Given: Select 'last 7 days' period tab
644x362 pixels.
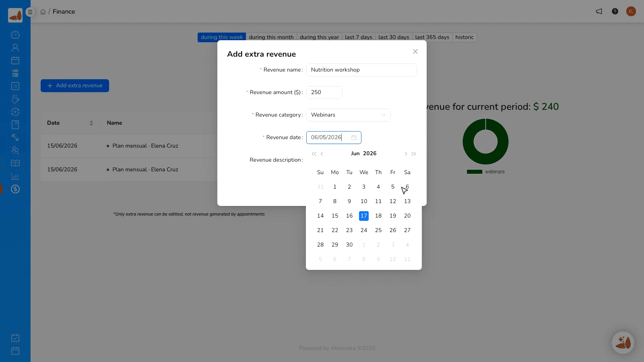Looking at the screenshot, I should [x=359, y=37].
